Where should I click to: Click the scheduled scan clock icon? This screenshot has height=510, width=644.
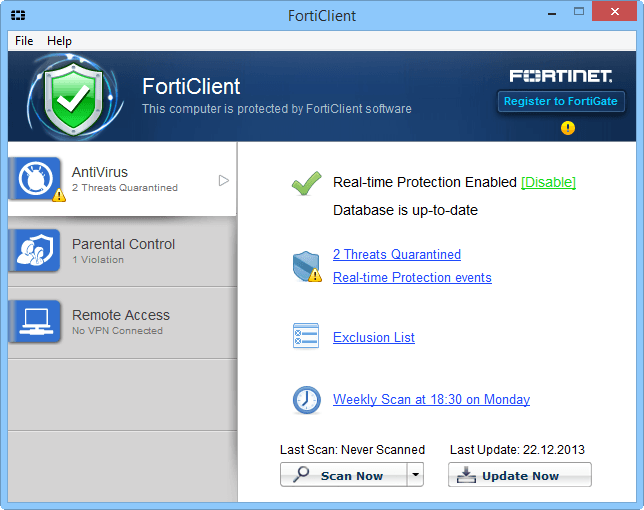click(306, 400)
